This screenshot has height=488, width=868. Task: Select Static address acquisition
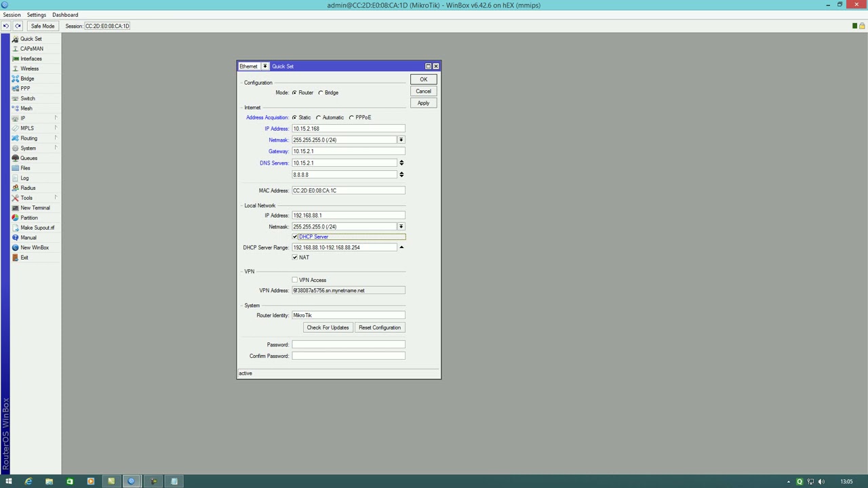(x=294, y=117)
